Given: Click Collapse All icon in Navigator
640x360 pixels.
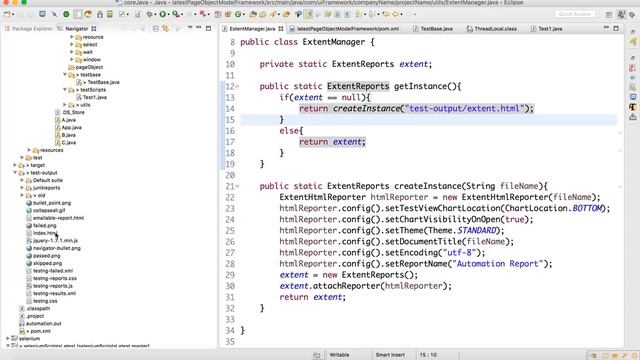Looking at the screenshot, I should tap(156, 29).
